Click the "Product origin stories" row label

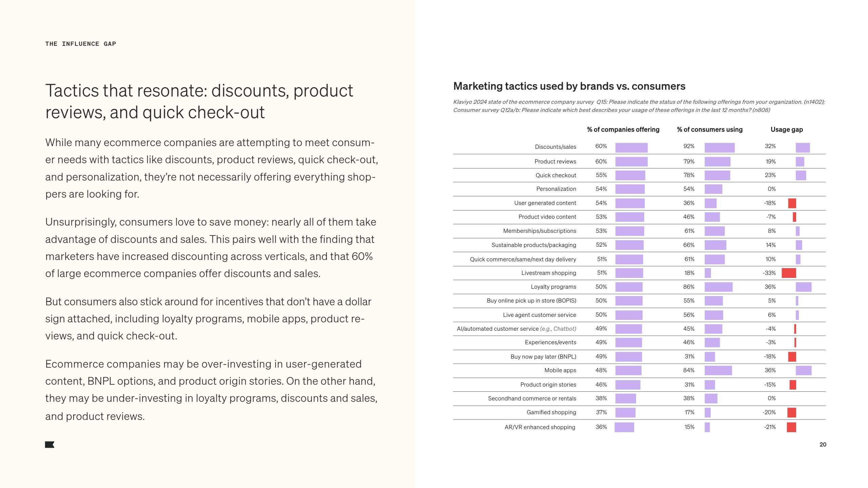pyautogui.click(x=548, y=385)
